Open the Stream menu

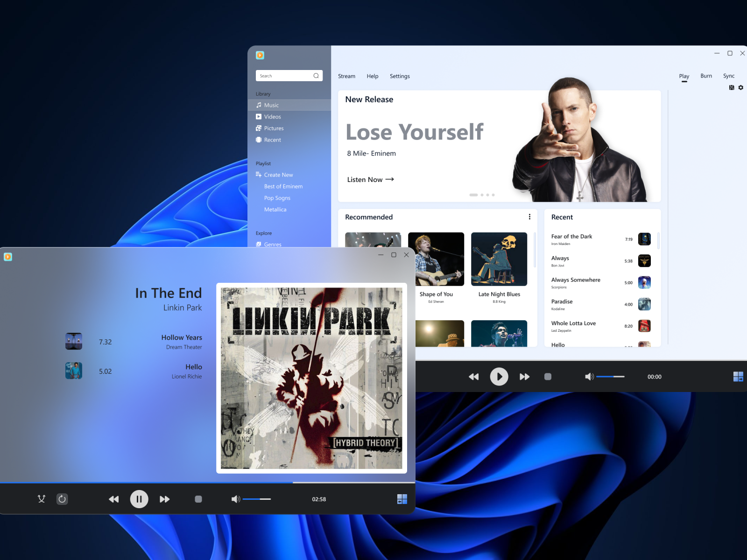click(346, 76)
